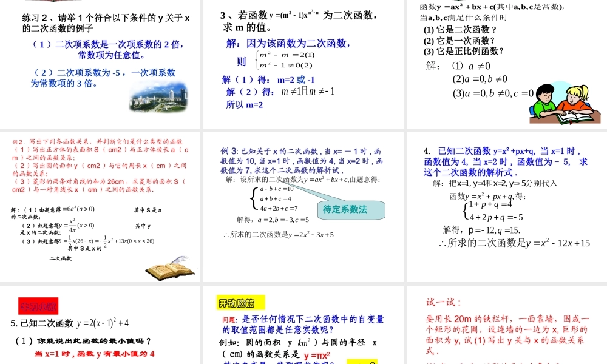Click the label '二次函数' below the 例2 solution
Screen dimensions: 607x364
pos(60,258)
